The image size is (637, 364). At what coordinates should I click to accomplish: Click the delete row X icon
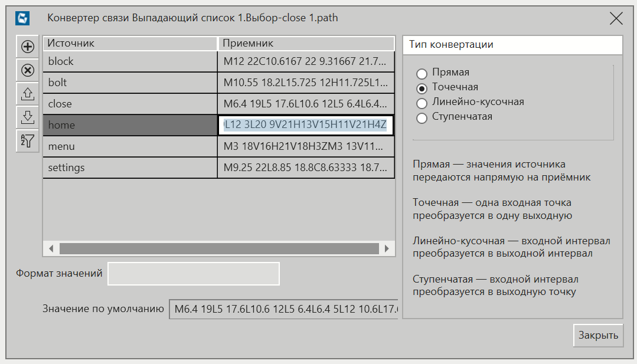pos(27,70)
